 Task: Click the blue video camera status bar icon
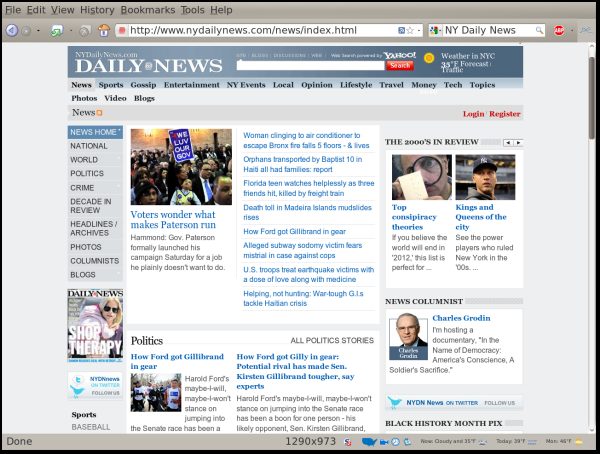pyautogui.click(x=384, y=442)
